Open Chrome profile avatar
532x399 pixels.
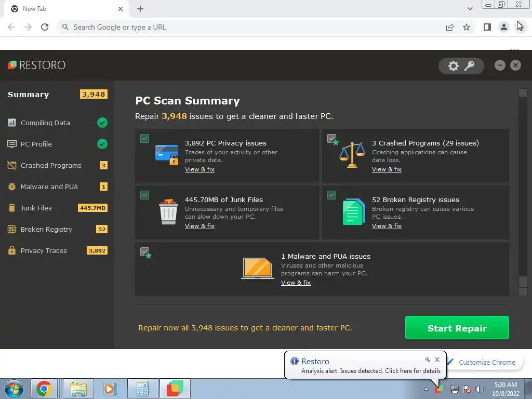coord(504,27)
